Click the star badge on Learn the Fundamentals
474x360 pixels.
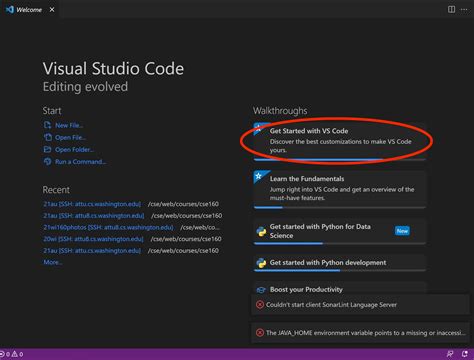[259, 176]
